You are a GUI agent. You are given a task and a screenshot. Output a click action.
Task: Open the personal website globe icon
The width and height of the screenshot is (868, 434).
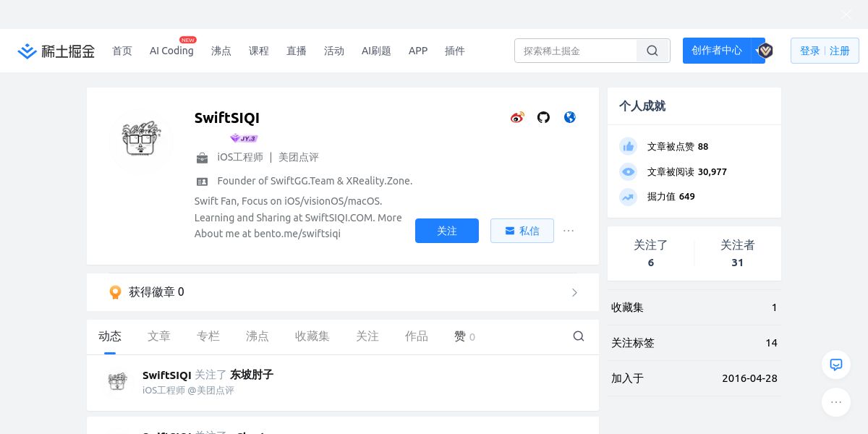tap(570, 117)
